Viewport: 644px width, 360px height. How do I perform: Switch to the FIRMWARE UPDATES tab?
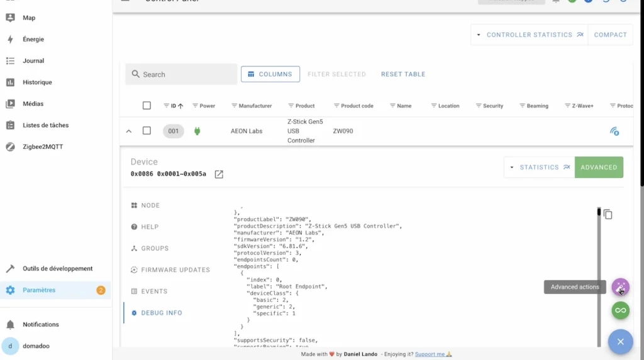pos(175,270)
